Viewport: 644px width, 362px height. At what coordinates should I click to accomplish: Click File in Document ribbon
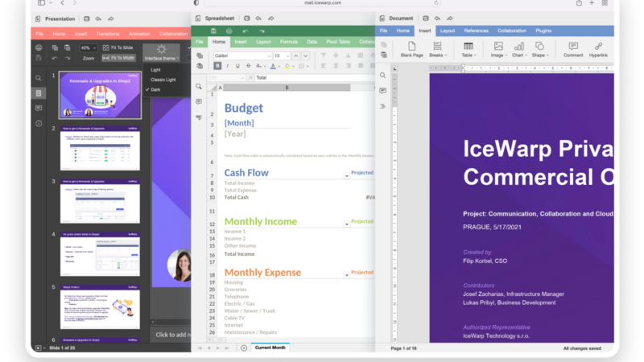click(x=383, y=31)
